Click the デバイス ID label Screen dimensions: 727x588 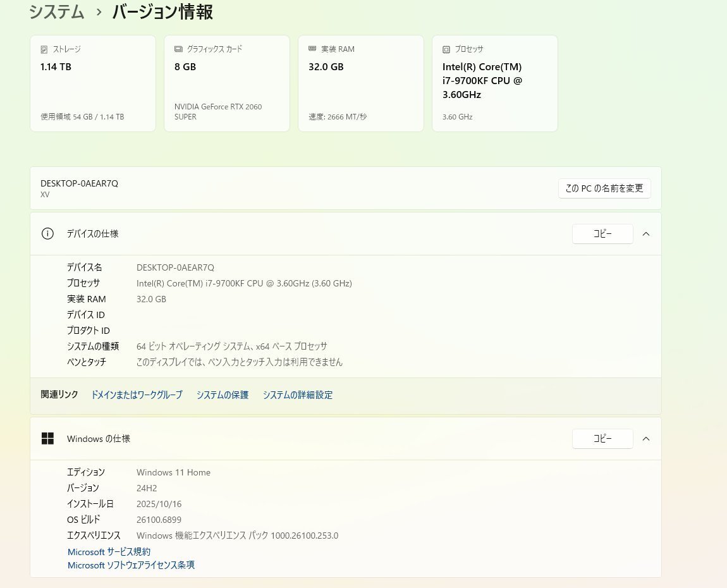[86, 315]
